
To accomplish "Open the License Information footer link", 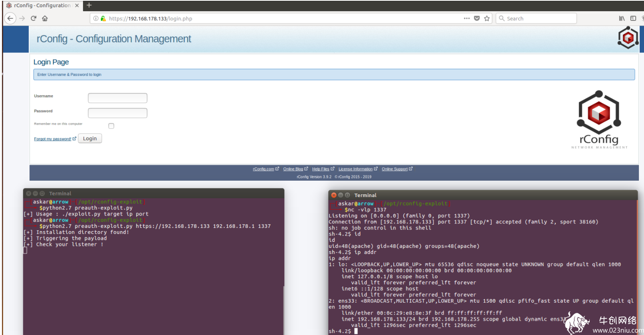I will pyautogui.click(x=355, y=169).
